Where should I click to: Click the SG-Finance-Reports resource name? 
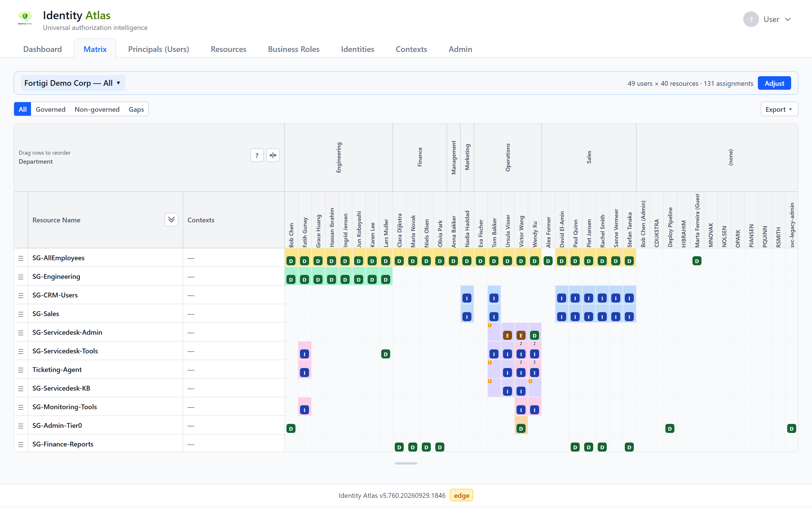(63, 444)
